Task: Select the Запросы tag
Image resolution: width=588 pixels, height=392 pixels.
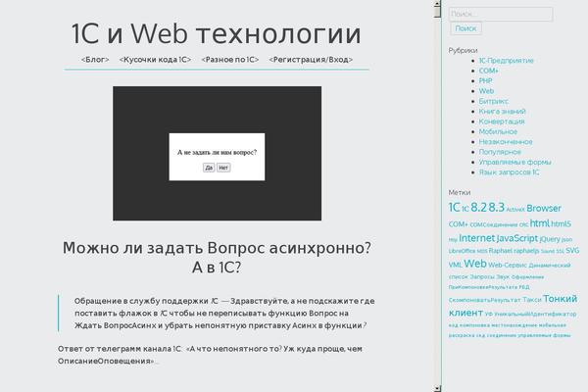Action: click(482, 276)
